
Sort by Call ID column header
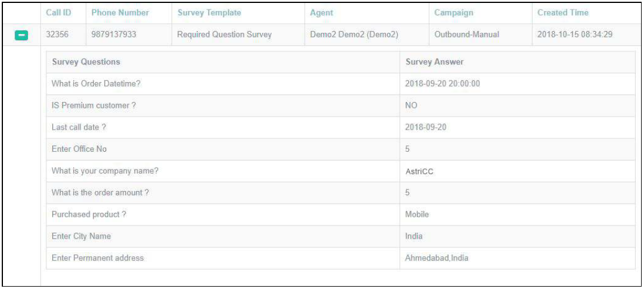pos(59,12)
